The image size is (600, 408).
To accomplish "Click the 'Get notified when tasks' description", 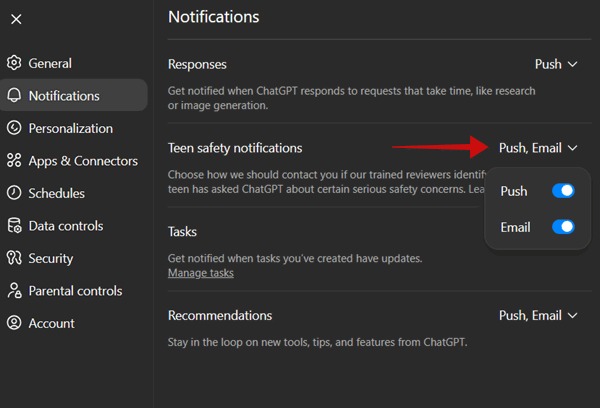I will [295, 258].
